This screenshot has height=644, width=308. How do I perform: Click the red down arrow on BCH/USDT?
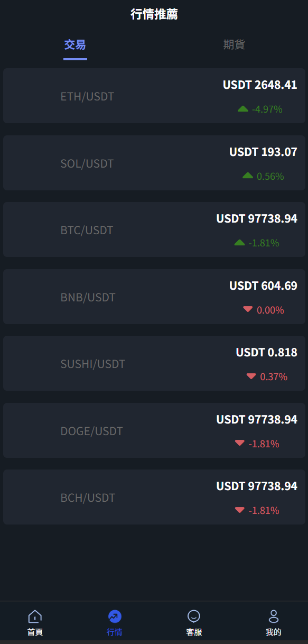240,510
